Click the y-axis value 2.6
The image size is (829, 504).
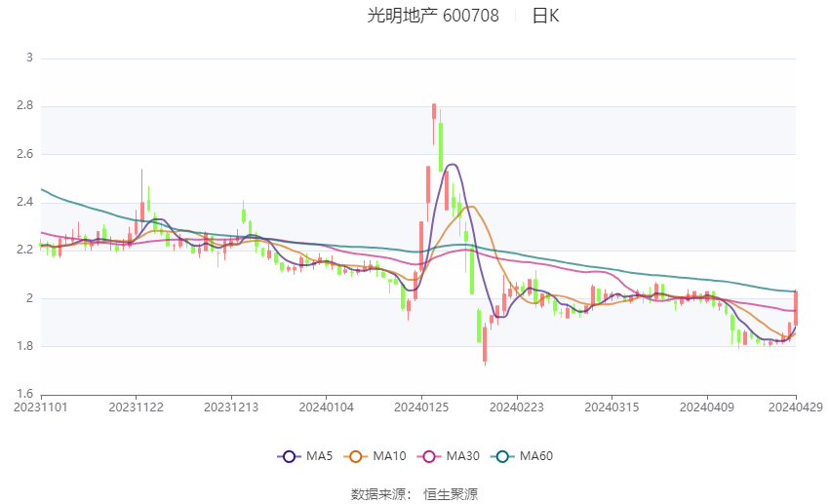(24, 154)
